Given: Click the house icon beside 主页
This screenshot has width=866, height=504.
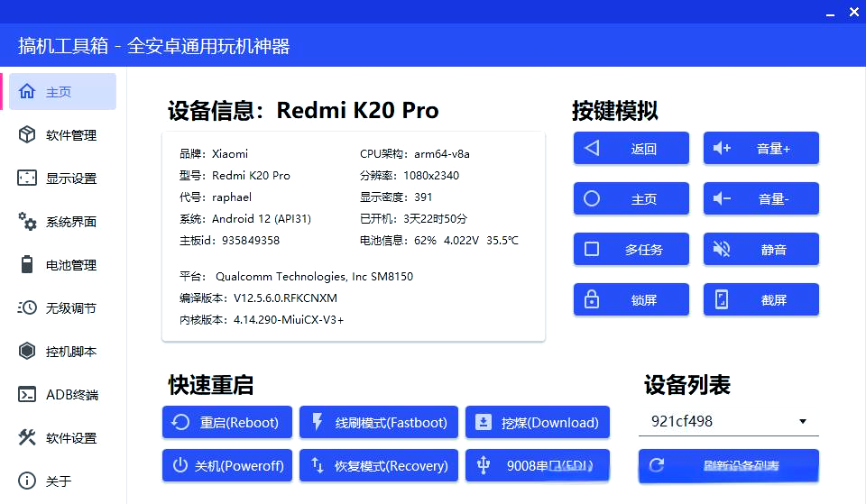Looking at the screenshot, I should (x=27, y=91).
